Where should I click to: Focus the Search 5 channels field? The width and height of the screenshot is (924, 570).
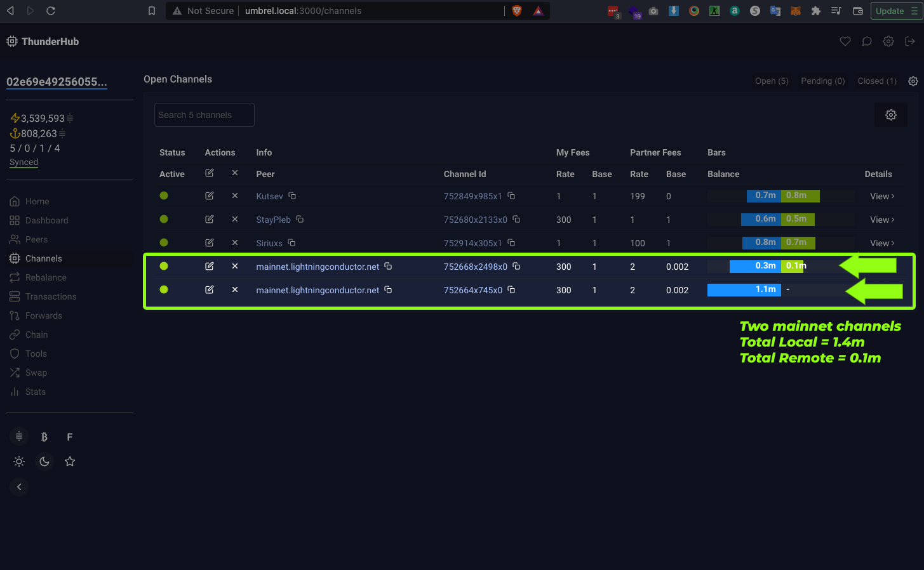tap(204, 115)
